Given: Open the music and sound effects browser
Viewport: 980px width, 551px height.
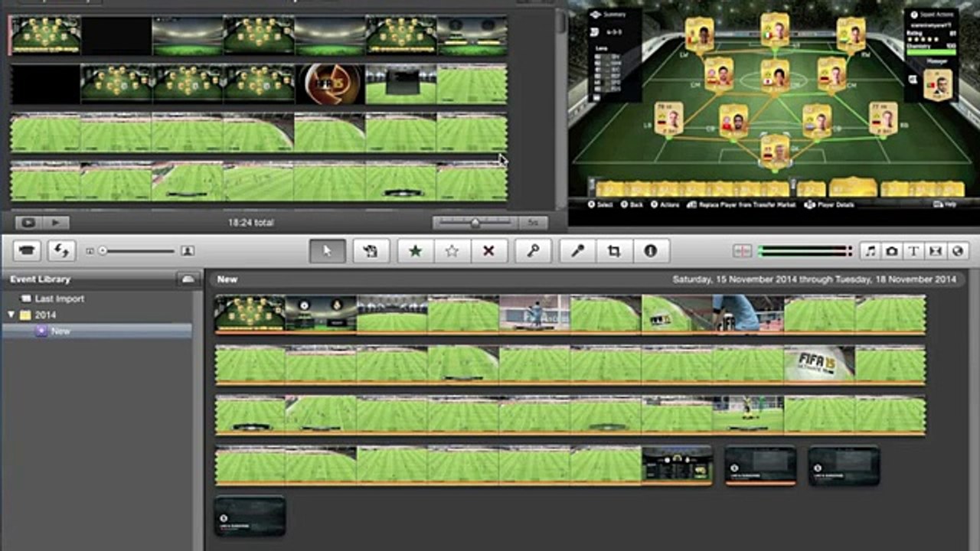Looking at the screenshot, I should point(871,251).
